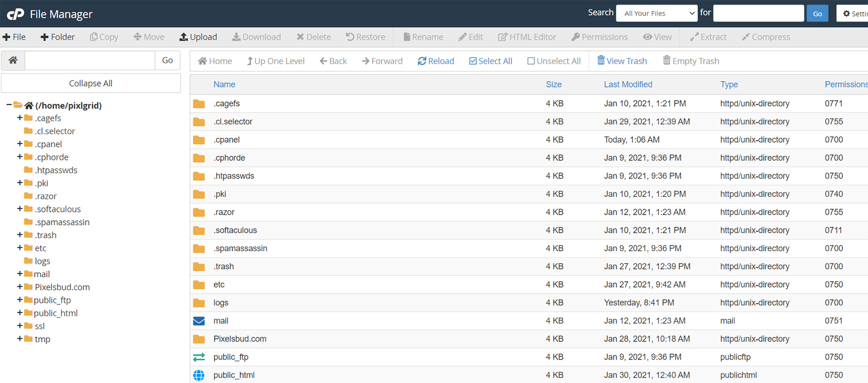Open View Trash
The height and width of the screenshot is (383, 868).
click(622, 61)
